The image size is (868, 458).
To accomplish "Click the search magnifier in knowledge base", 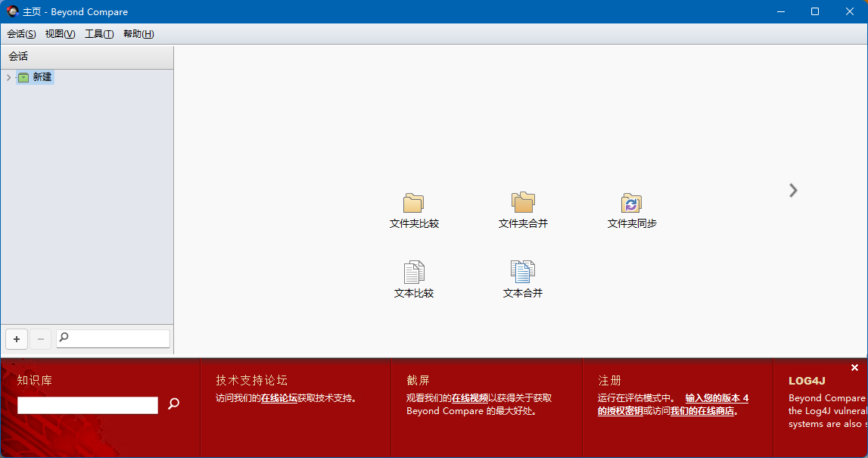I will pos(174,403).
